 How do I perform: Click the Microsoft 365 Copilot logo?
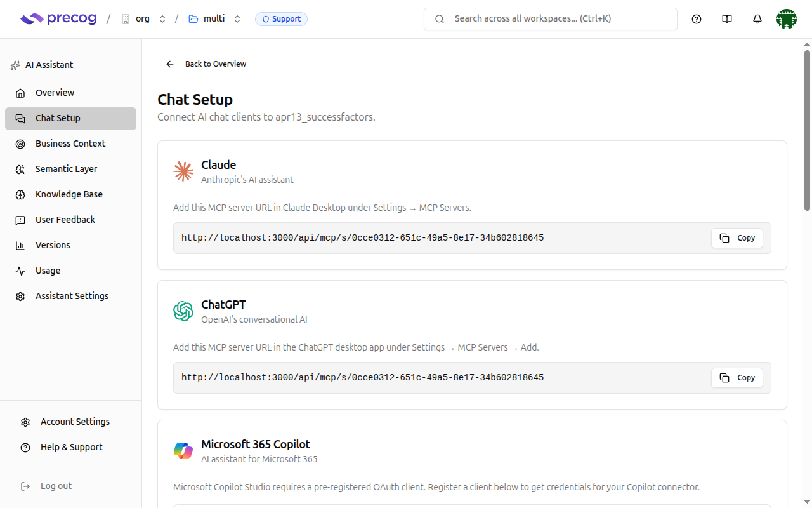coord(183,451)
